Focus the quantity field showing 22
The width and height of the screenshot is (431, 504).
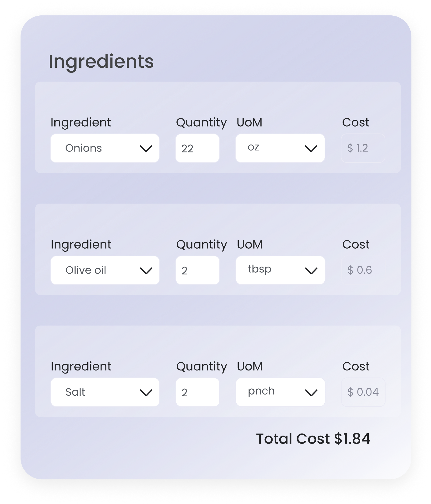[197, 148]
